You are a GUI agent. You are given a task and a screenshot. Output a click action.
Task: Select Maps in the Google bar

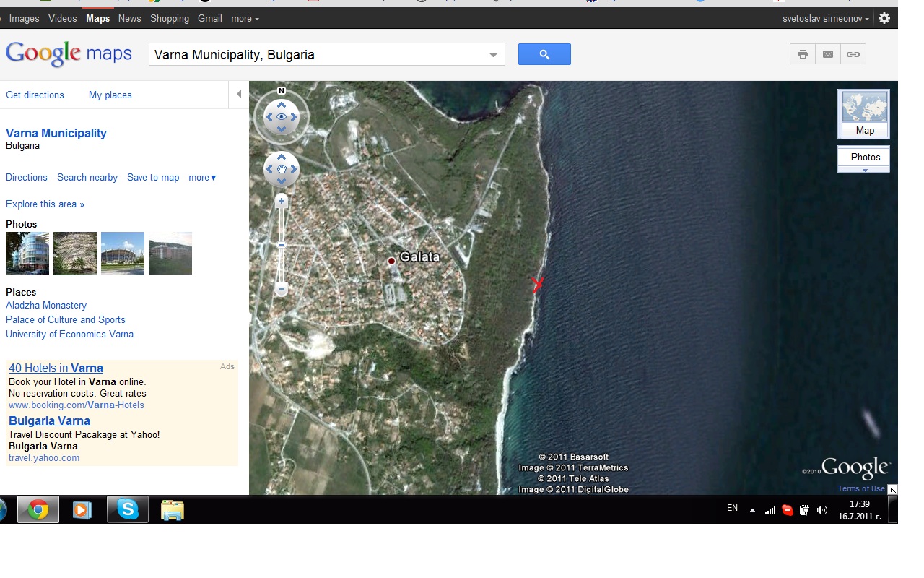coord(97,19)
